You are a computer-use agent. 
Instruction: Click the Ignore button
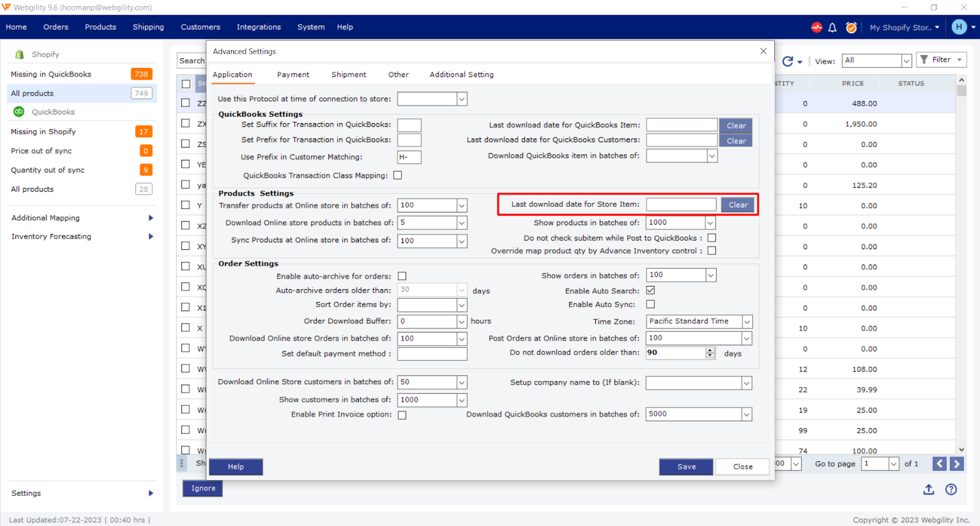point(203,488)
